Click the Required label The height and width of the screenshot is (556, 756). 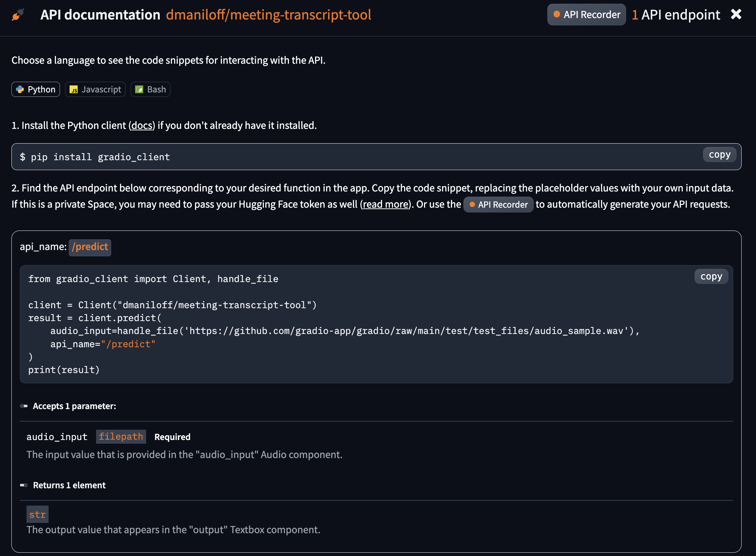click(172, 437)
